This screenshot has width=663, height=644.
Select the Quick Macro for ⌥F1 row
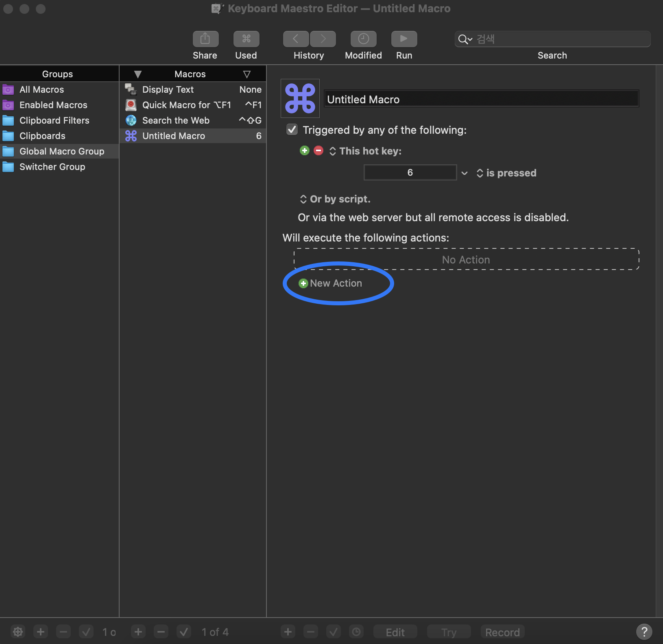click(193, 105)
